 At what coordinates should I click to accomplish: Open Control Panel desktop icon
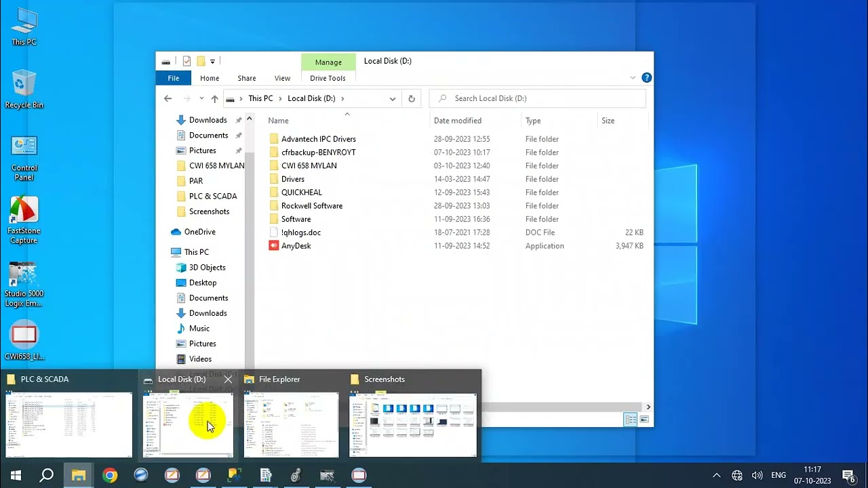click(x=24, y=158)
